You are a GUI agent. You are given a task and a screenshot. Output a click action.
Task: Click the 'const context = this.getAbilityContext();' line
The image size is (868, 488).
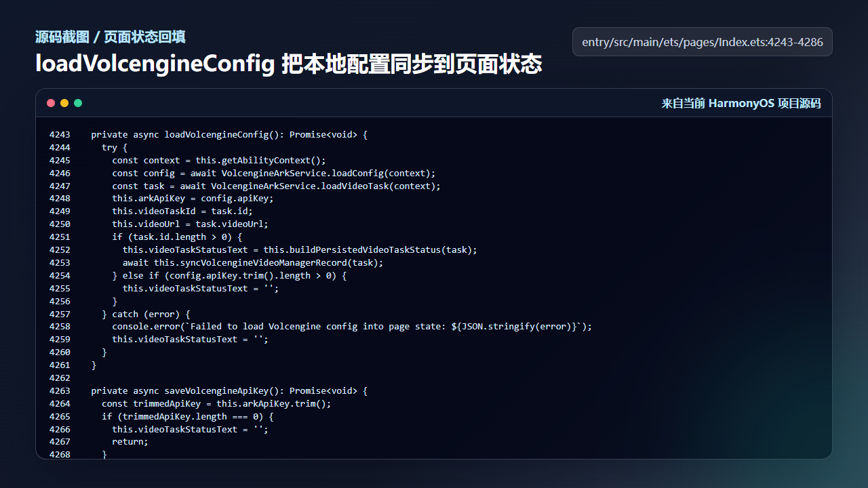click(219, 161)
